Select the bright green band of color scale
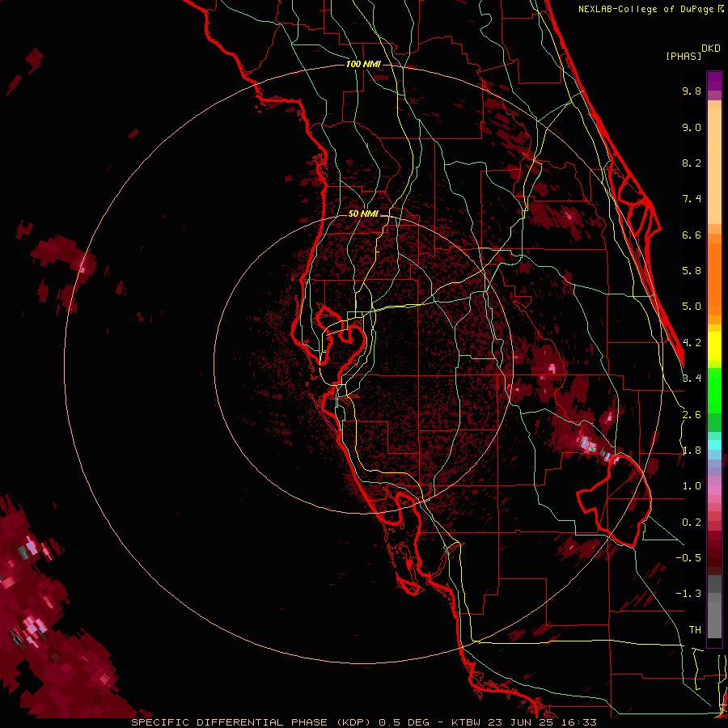This screenshot has width=728, height=728. tap(714, 390)
